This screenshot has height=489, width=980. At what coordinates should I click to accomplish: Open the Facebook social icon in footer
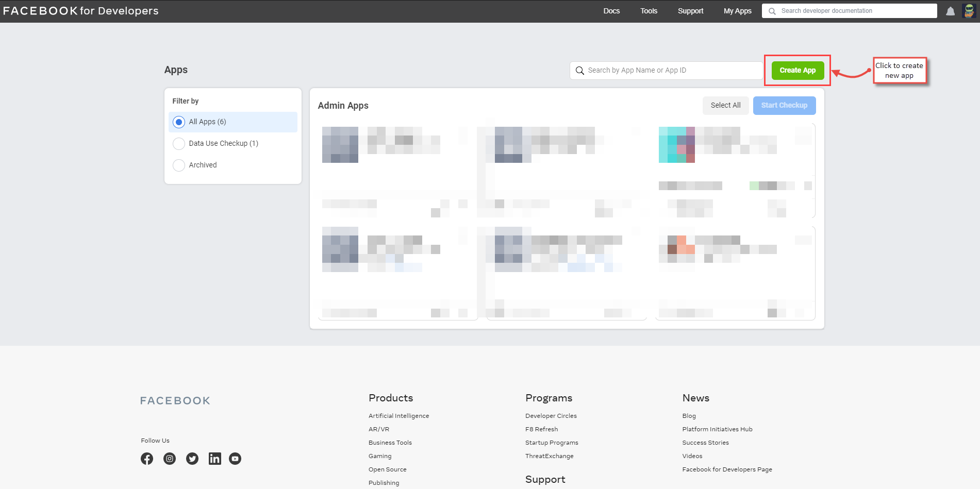tap(147, 459)
